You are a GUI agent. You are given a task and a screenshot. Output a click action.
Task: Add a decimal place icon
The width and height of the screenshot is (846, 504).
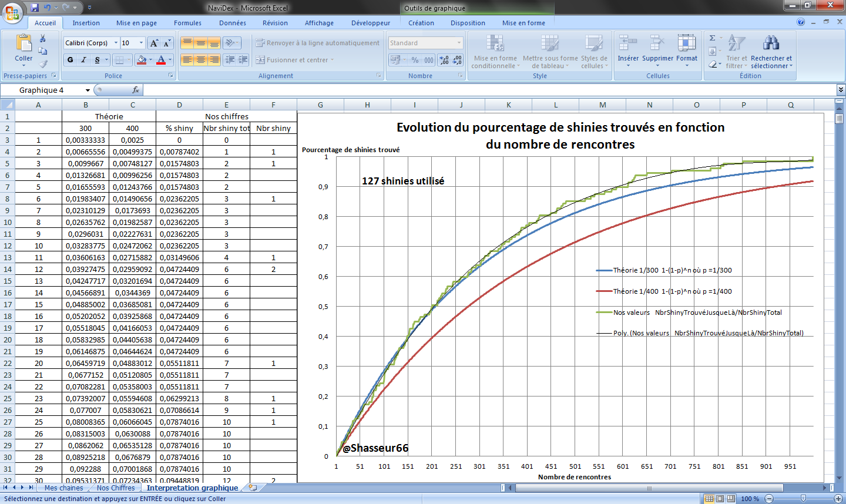pyautogui.click(x=444, y=60)
